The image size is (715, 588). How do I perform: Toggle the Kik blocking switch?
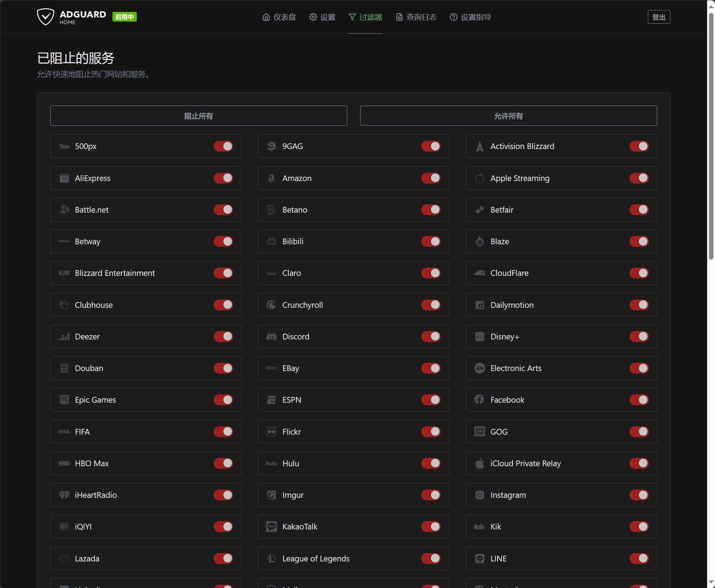[x=639, y=527]
